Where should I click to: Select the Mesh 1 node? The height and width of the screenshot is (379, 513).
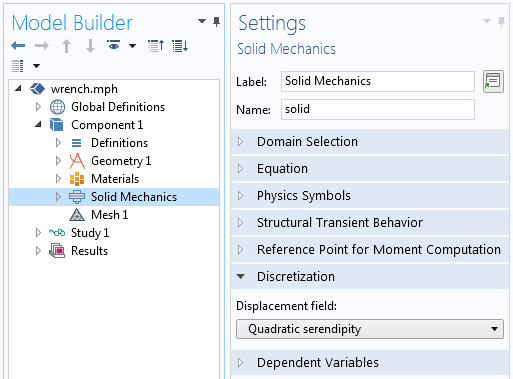109,215
